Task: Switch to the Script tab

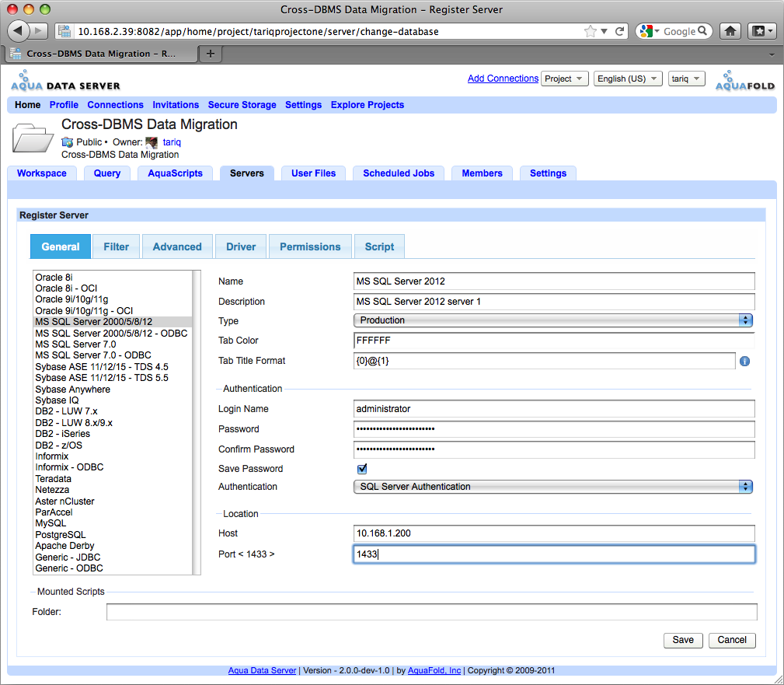Action: (x=379, y=246)
